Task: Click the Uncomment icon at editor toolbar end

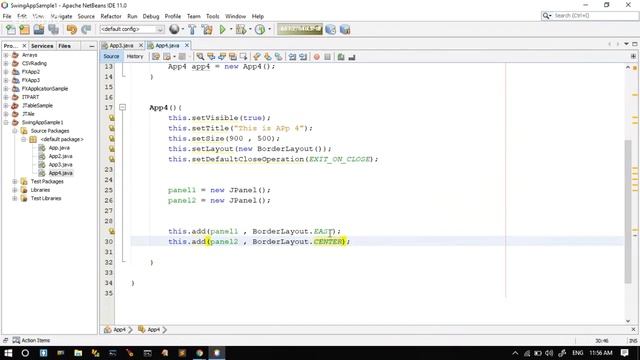Action: point(351,57)
